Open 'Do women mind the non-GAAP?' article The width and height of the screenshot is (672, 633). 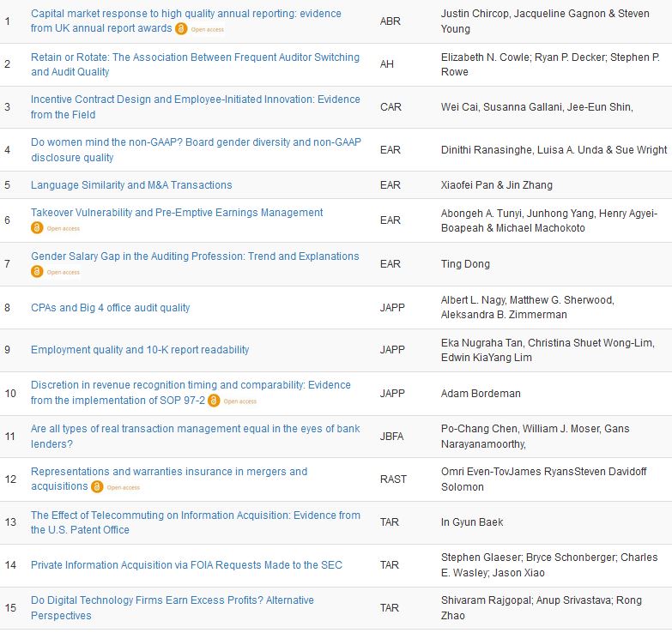click(x=196, y=150)
